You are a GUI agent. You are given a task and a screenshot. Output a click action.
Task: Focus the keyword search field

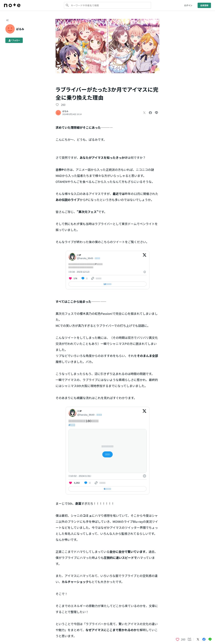107,5
